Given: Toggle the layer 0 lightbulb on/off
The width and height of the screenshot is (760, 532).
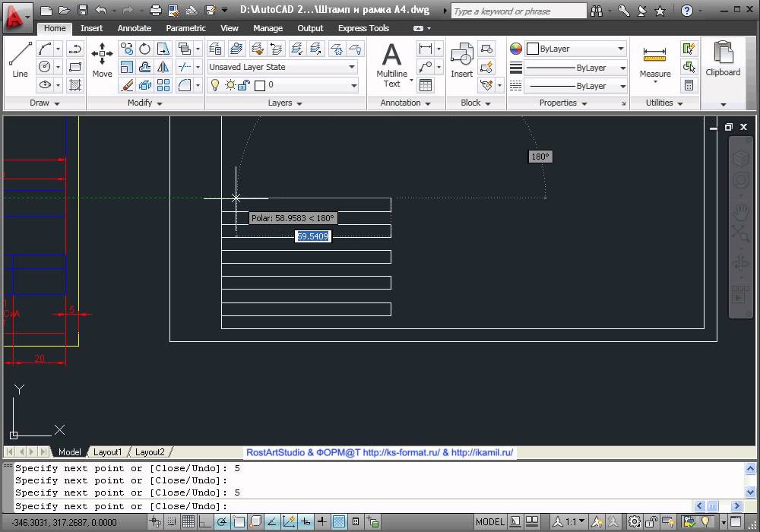Looking at the screenshot, I should point(215,85).
